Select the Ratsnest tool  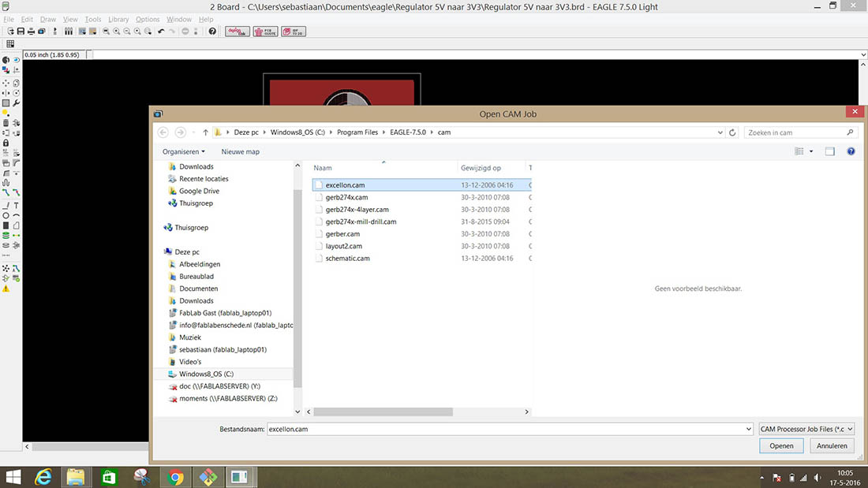pyautogui.click(x=6, y=268)
